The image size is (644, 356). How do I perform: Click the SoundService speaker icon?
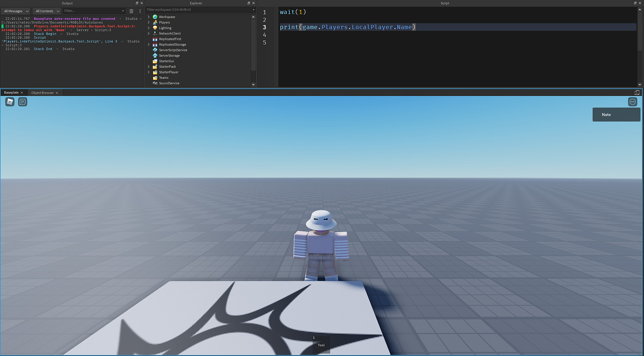coord(154,83)
